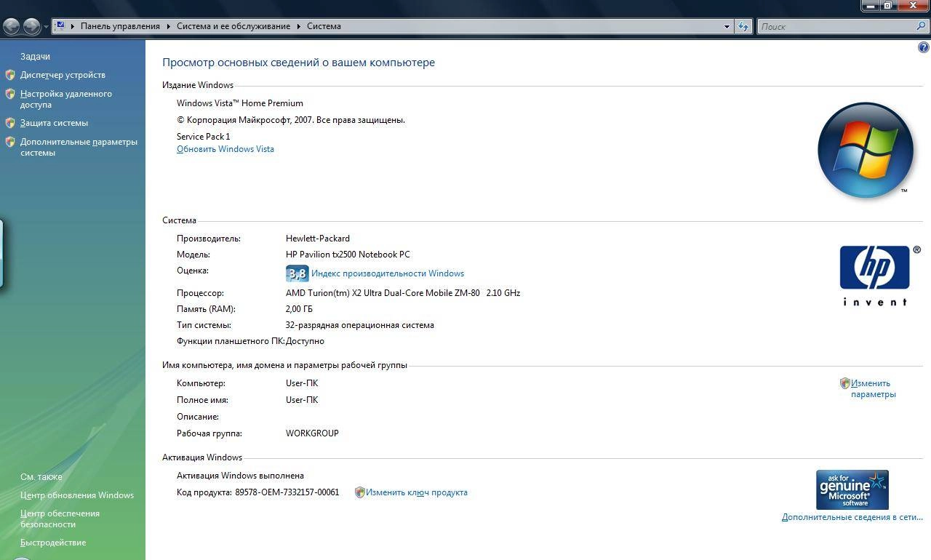Viewport: 931px width, 560px height.
Task: Click the Back navigation arrow button
Action: click(x=11, y=27)
